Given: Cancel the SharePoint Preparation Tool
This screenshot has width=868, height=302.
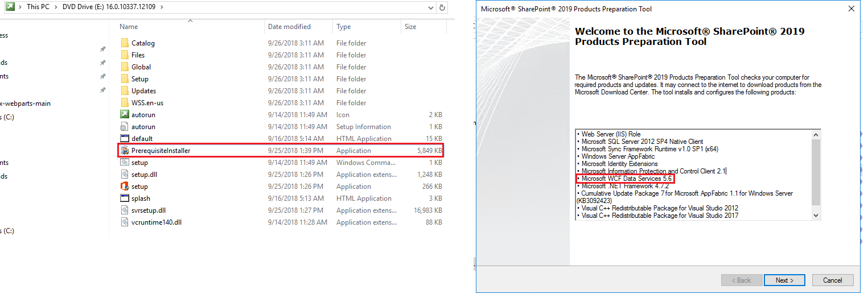Looking at the screenshot, I should 833,280.
